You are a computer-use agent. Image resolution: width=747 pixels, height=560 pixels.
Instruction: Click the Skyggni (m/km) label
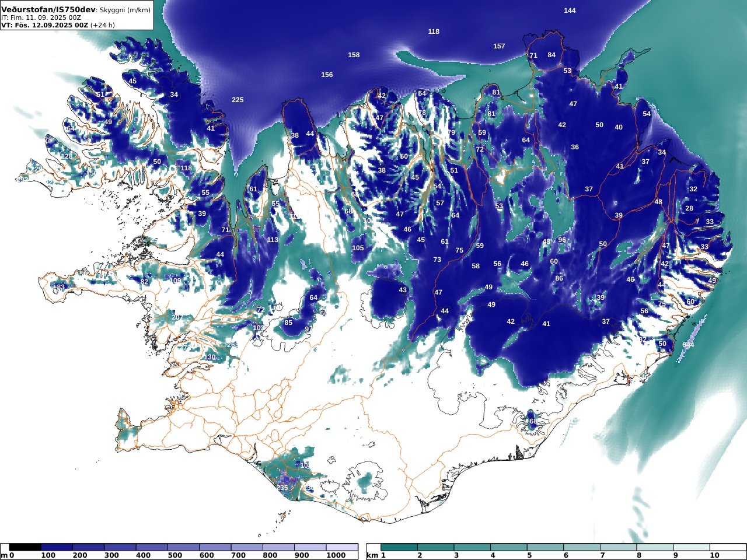coord(125,10)
